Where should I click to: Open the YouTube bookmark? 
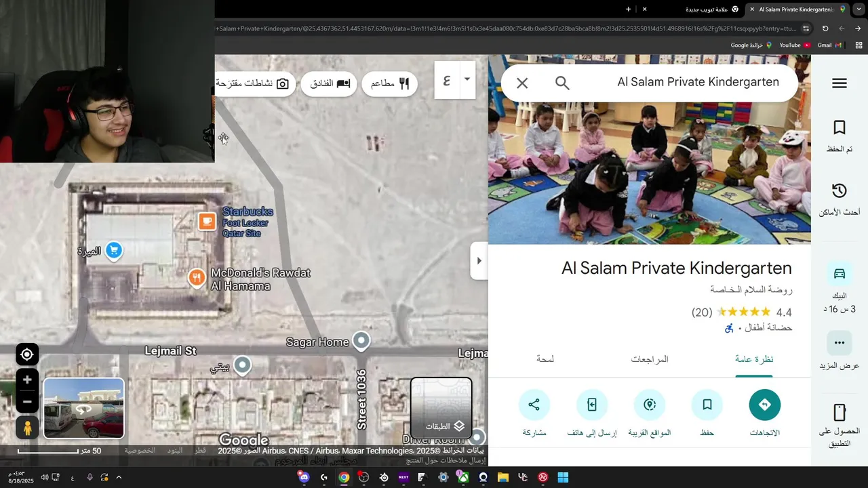(x=795, y=45)
